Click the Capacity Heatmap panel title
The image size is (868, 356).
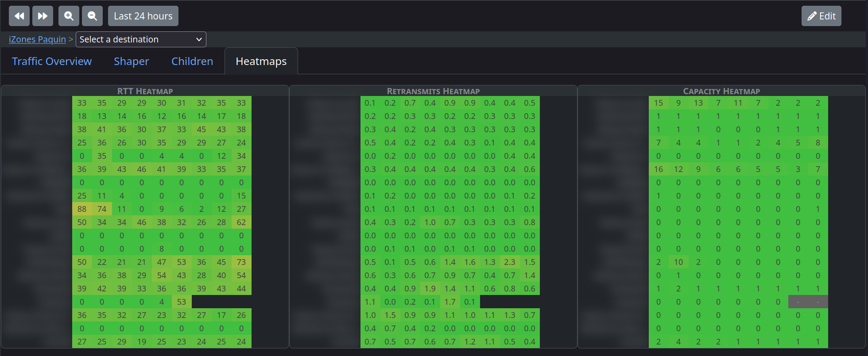point(721,91)
